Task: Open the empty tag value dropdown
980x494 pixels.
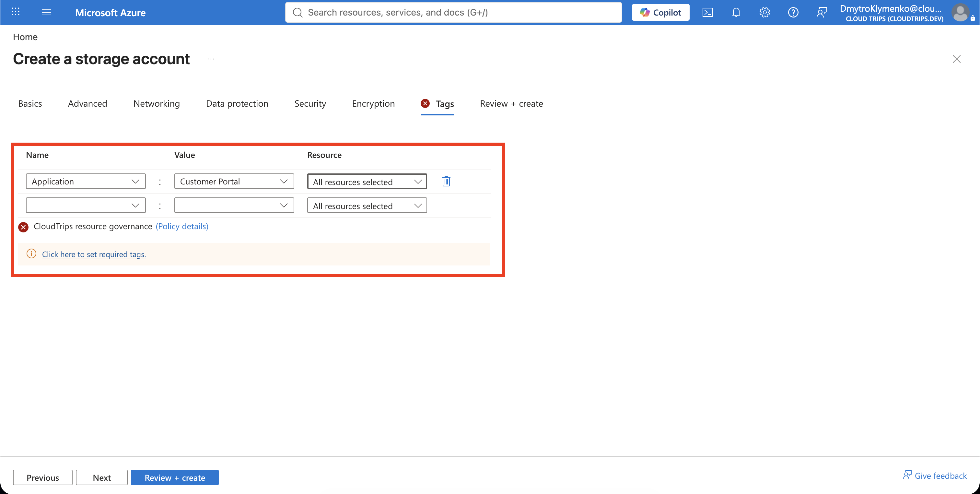Action: coord(234,206)
